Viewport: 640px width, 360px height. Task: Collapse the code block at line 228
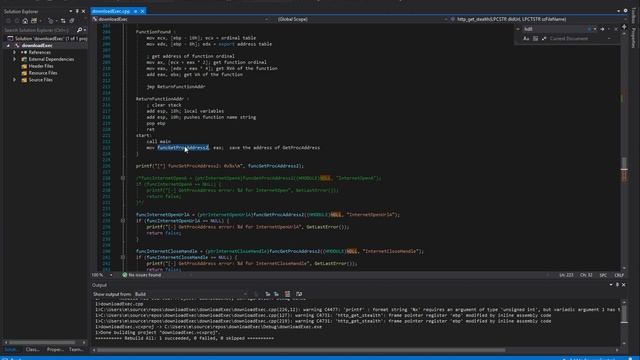pos(122,178)
